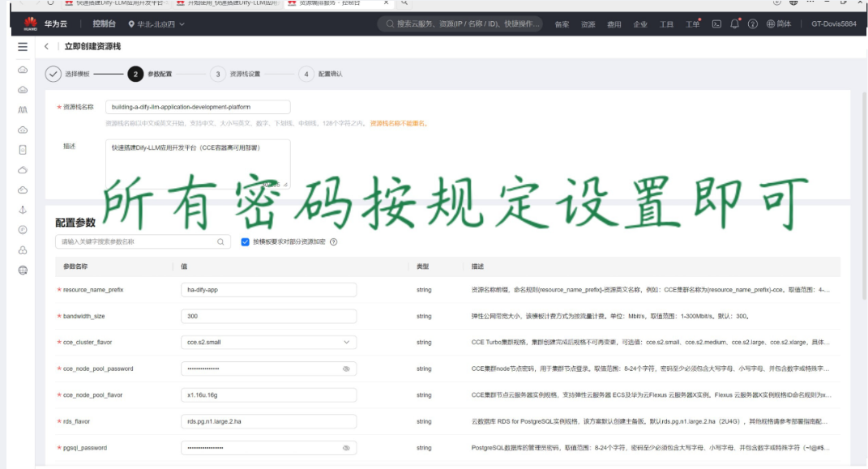Expand the cce_cluster_flavor dropdown
The image size is (868, 469).
(346, 343)
